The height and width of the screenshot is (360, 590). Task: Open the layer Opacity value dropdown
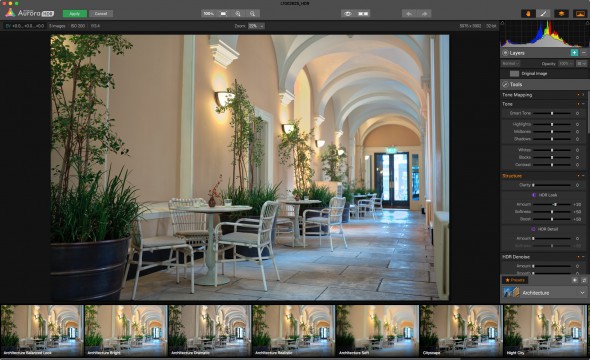[x=566, y=64]
